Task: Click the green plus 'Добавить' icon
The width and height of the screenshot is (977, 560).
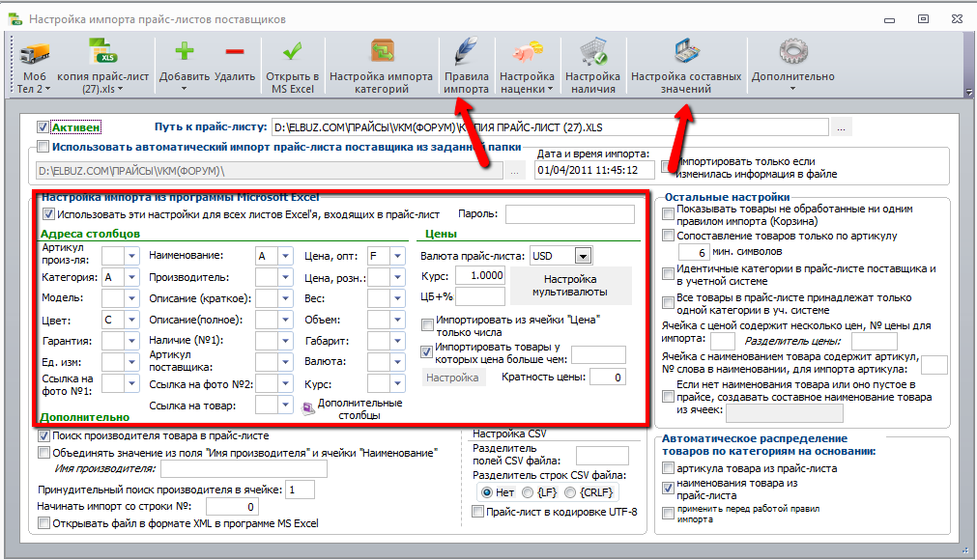Action: click(x=184, y=51)
